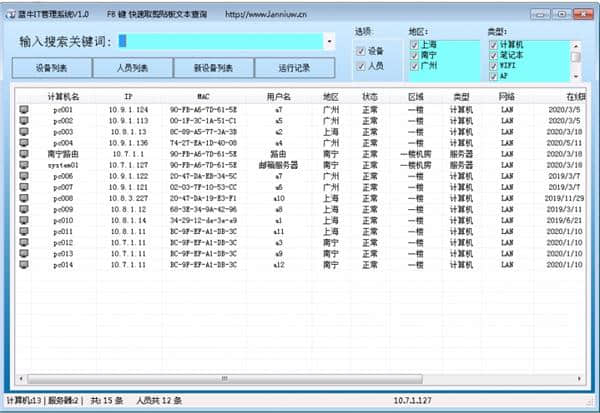
Task: Click the computer icon next to pc003
Action: pos(24,131)
